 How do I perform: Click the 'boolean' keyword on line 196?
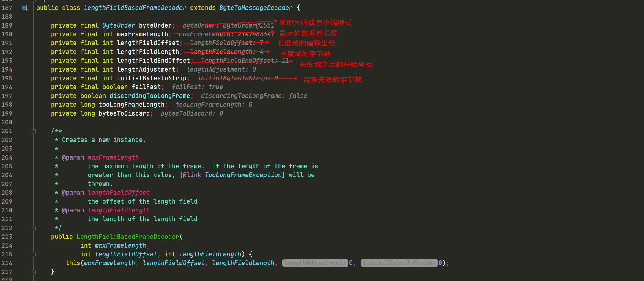[x=115, y=87]
